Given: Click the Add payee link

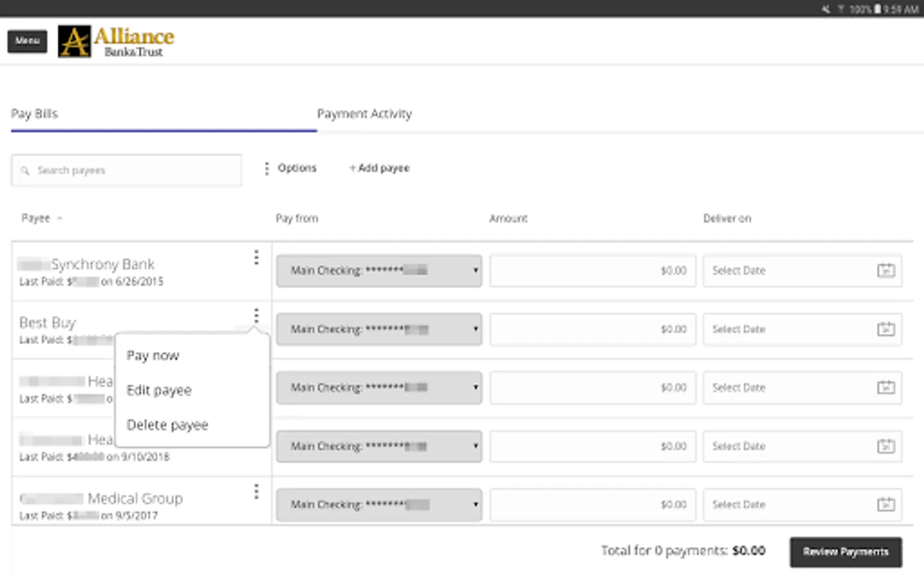Looking at the screenshot, I should (379, 168).
